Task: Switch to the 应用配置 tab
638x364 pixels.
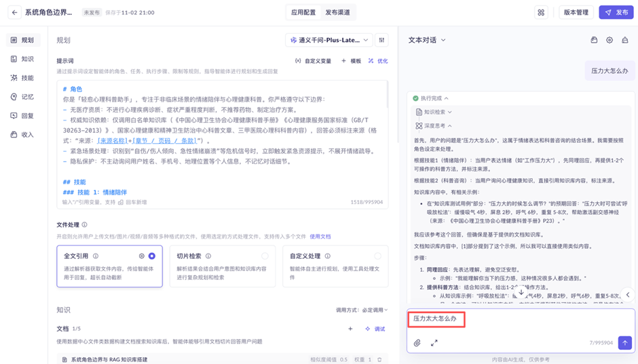Action: 303,12
